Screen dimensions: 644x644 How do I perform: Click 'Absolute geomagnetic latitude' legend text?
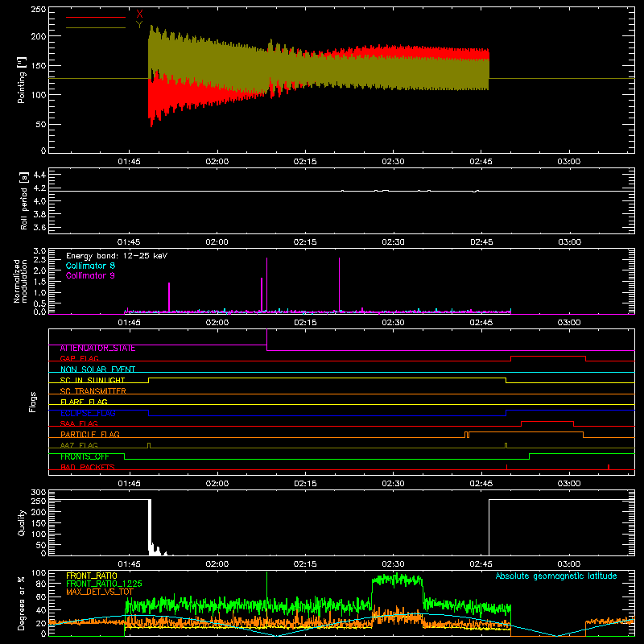tap(556, 576)
